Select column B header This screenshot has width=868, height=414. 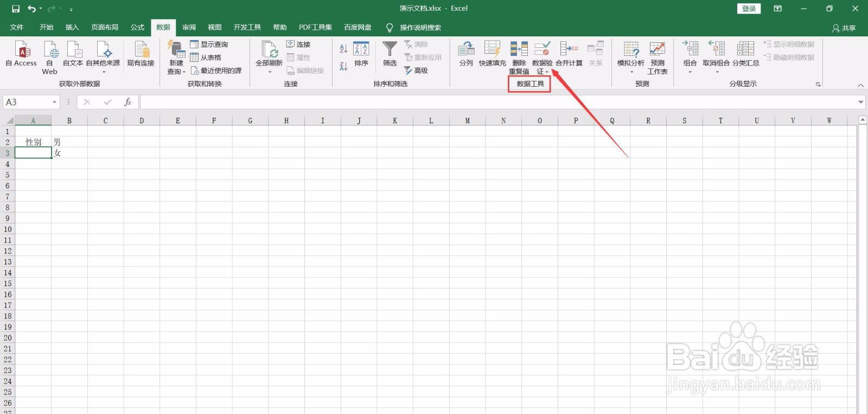[x=69, y=120]
